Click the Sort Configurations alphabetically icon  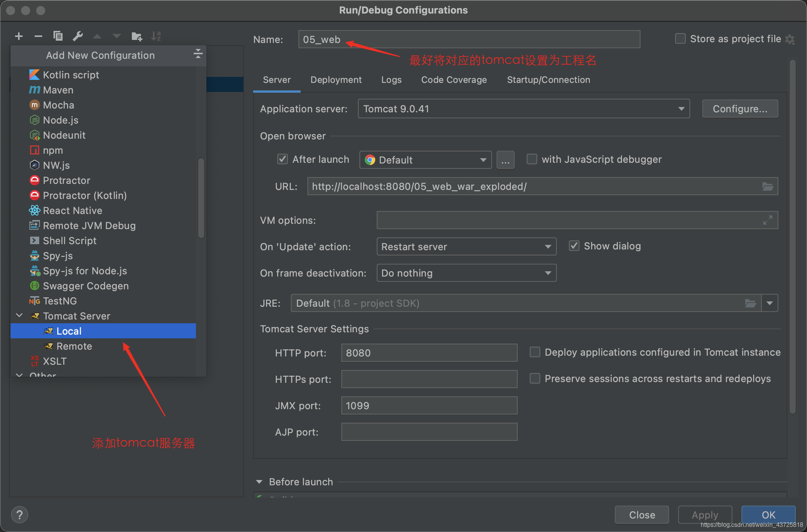click(x=156, y=36)
